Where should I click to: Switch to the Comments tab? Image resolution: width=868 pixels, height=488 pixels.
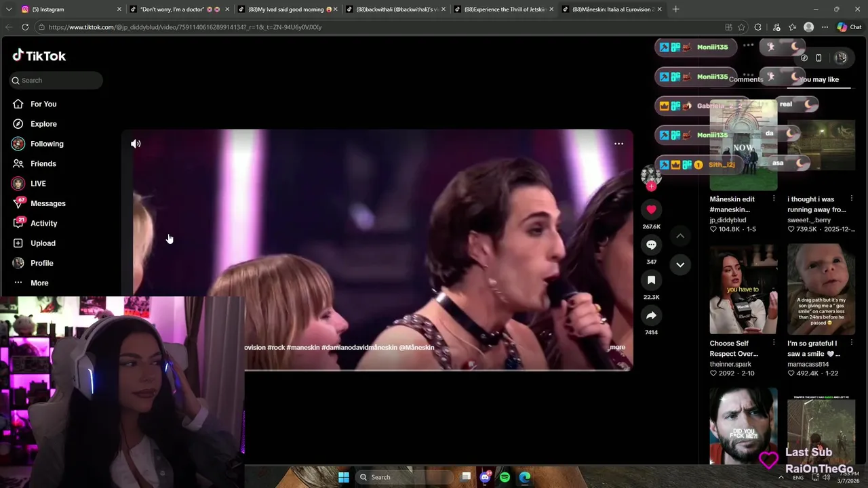coord(746,79)
